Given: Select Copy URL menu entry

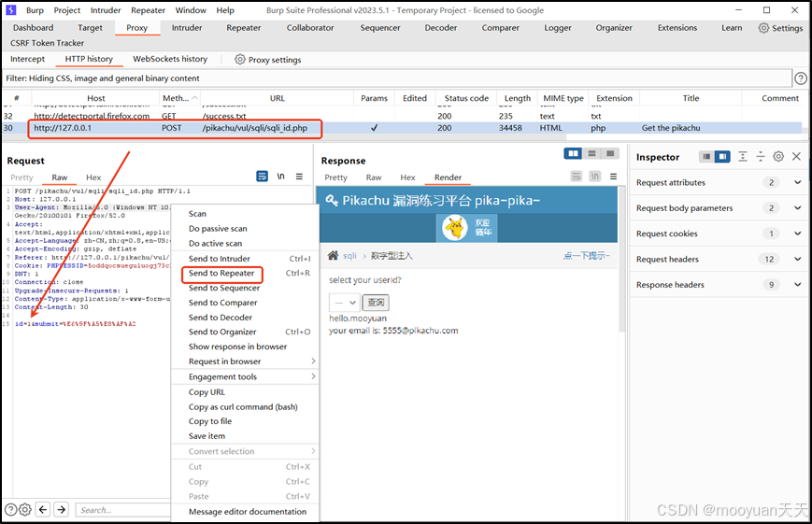Looking at the screenshot, I should pos(245,392).
